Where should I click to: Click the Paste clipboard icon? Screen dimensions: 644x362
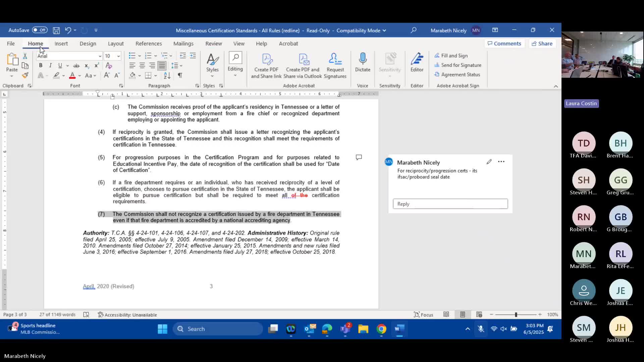click(x=12, y=59)
